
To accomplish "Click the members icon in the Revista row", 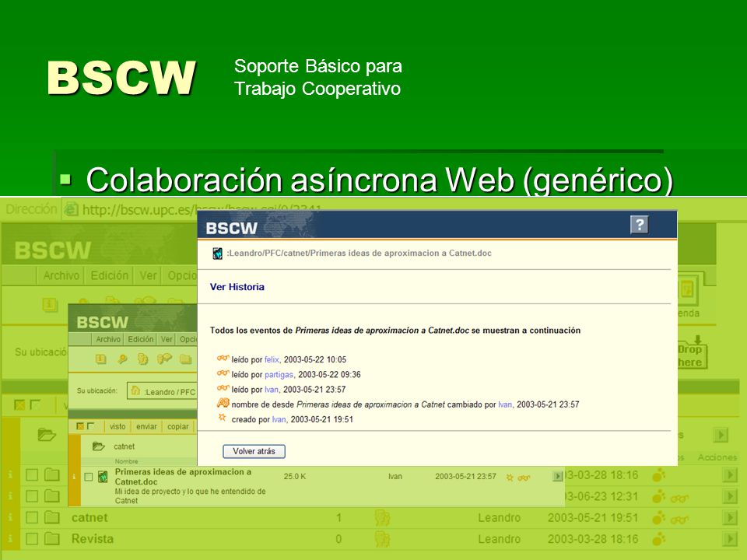I will click(x=382, y=539).
